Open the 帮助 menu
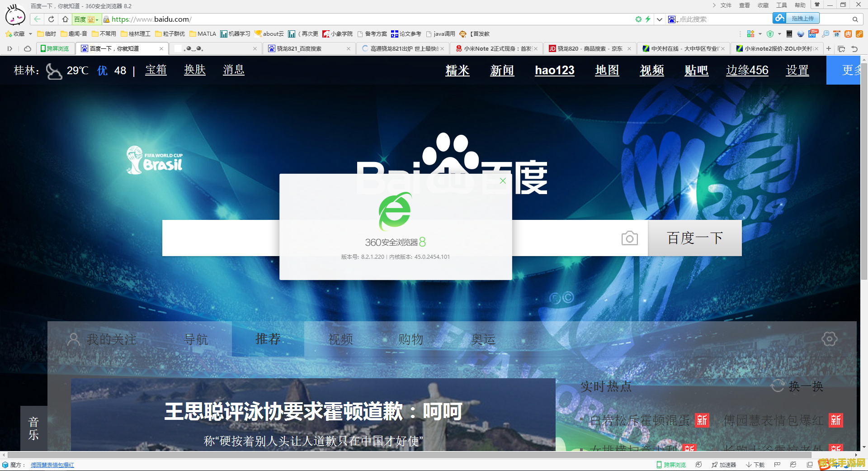 pos(800,5)
